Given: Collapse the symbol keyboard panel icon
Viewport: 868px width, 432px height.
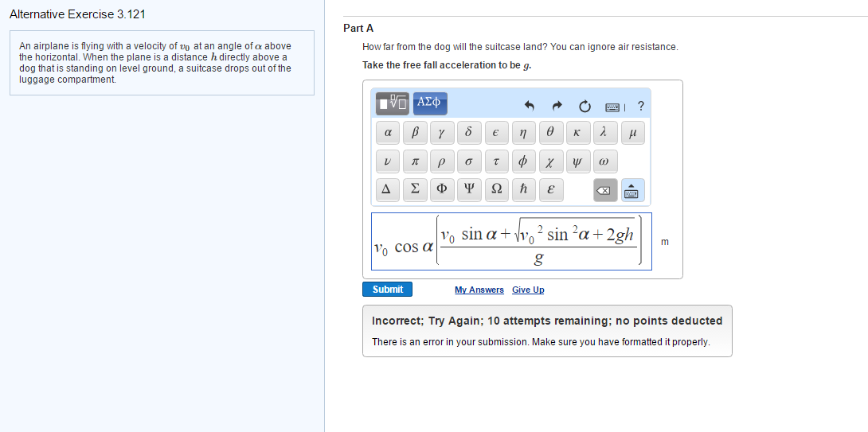Looking at the screenshot, I should pyautogui.click(x=633, y=190).
